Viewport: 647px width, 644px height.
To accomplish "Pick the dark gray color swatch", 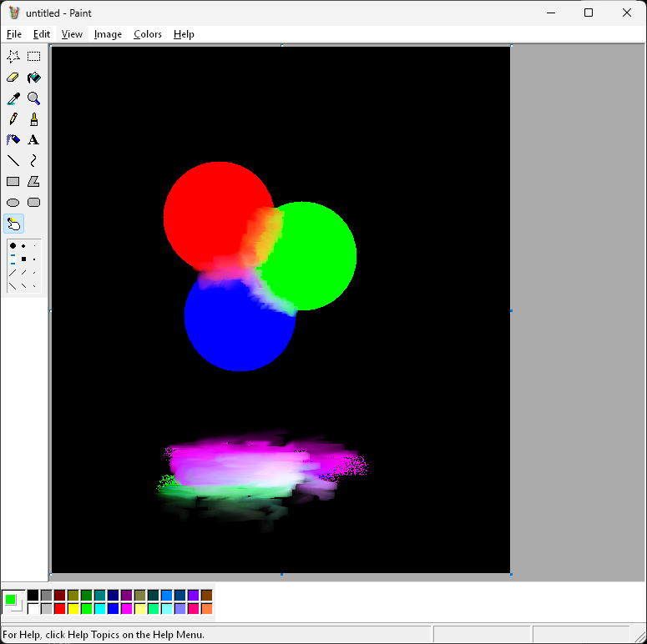I will click(46, 595).
